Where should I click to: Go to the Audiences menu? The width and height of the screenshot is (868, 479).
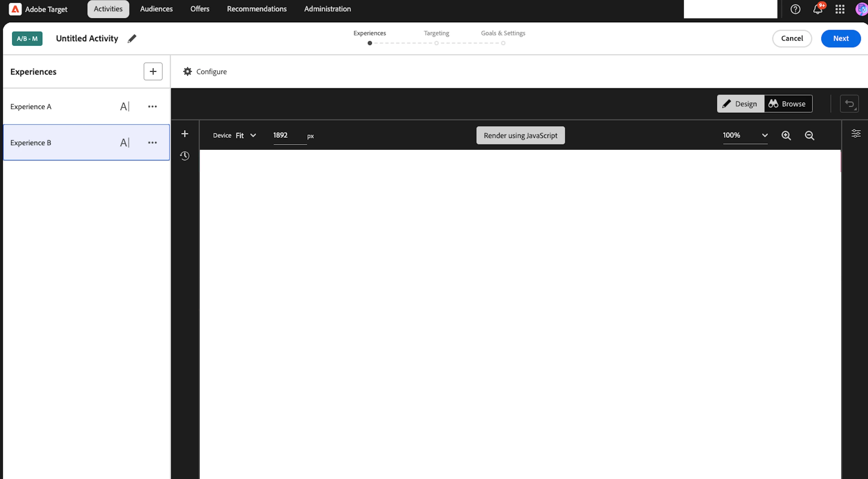point(156,9)
